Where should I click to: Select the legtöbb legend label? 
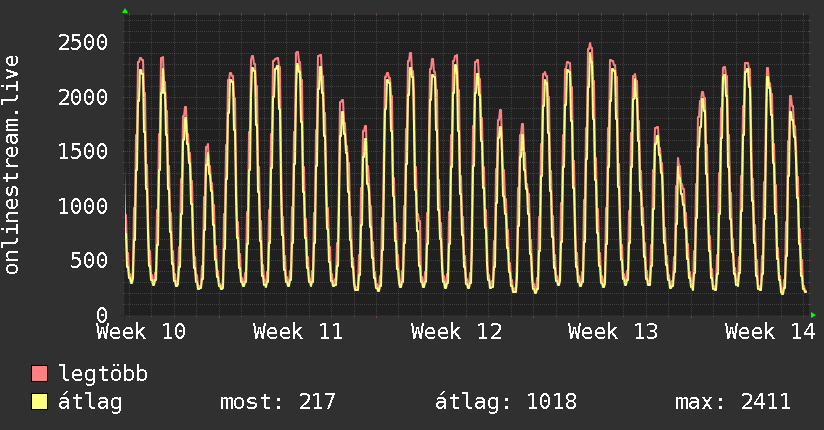tap(103, 374)
